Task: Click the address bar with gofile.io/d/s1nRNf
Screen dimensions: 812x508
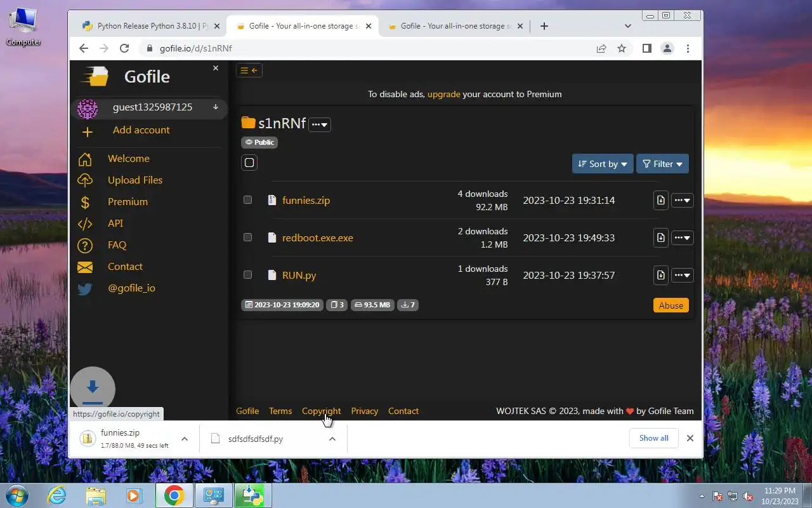Action: (368, 48)
